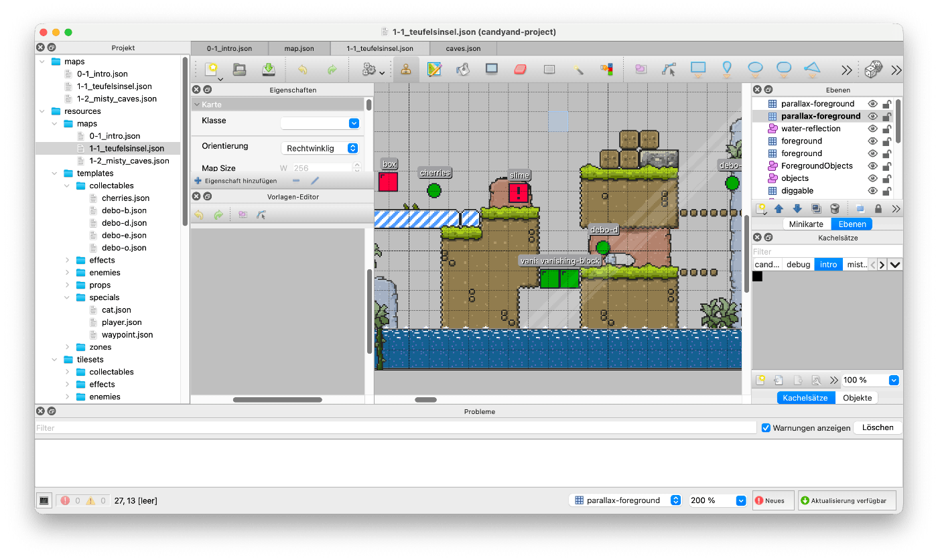Image resolution: width=938 pixels, height=560 pixels.
Task: Click the console icon in the status bar
Action: [44, 500]
